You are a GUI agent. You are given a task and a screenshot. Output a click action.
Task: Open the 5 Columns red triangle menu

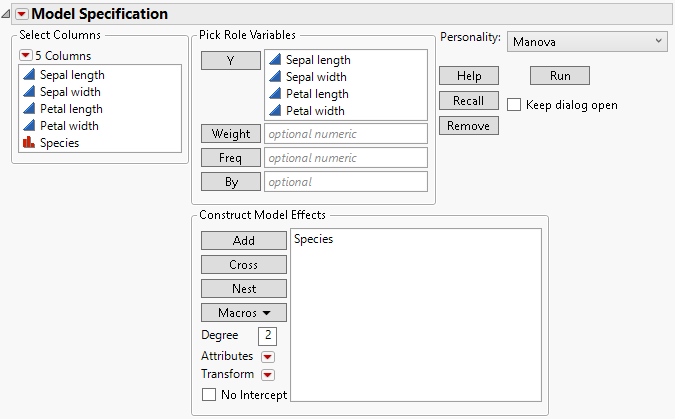(x=26, y=56)
